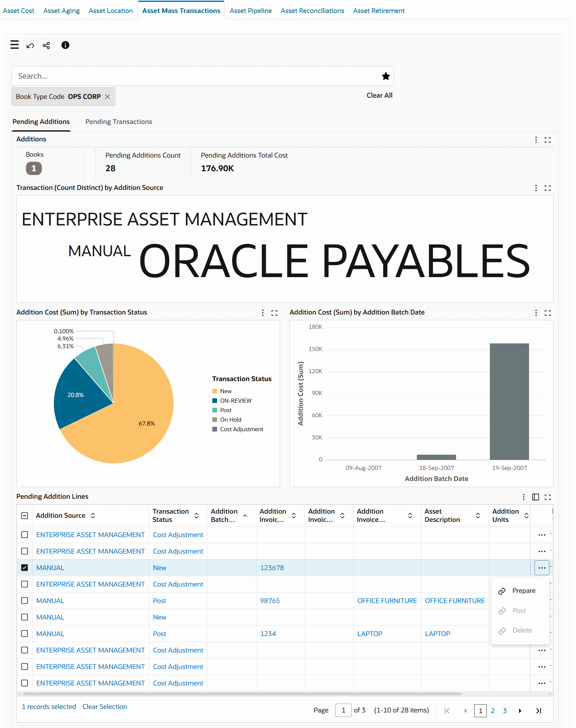Viewport: 576px width, 728px height.
Task: Check the first ENTERPRISE ASSET MANAGEMENT row
Action: [x=25, y=535]
